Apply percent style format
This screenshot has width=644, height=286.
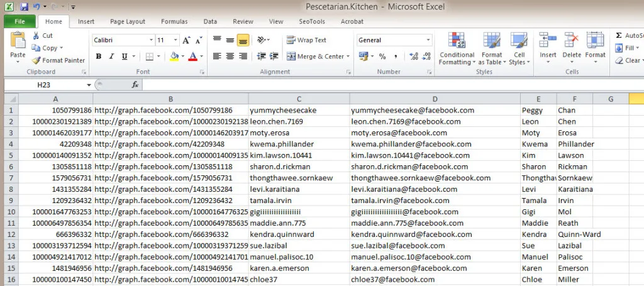[x=382, y=56]
